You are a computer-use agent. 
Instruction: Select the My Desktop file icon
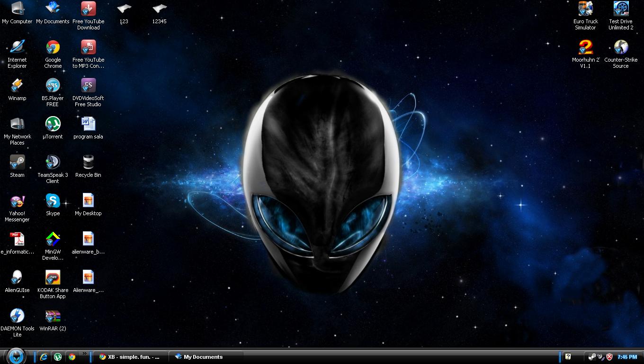click(88, 205)
